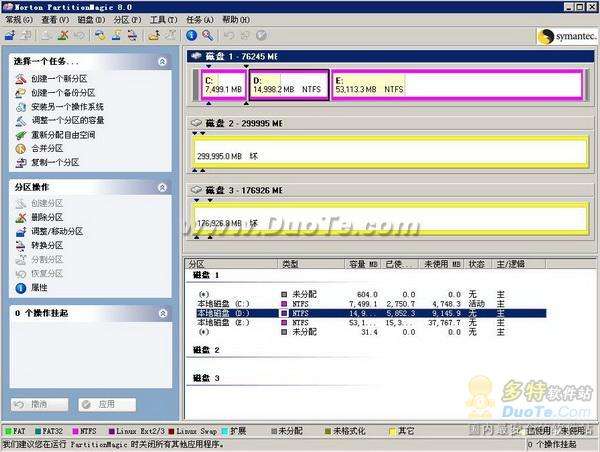Click the NTFS magenta legend swatch
The image size is (600, 452).
coord(75,431)
